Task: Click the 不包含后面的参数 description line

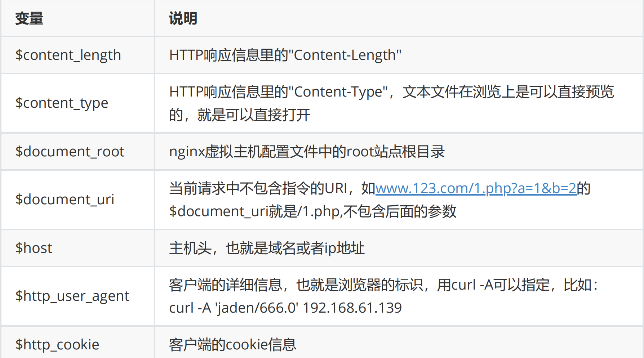Action: [312, 211]
